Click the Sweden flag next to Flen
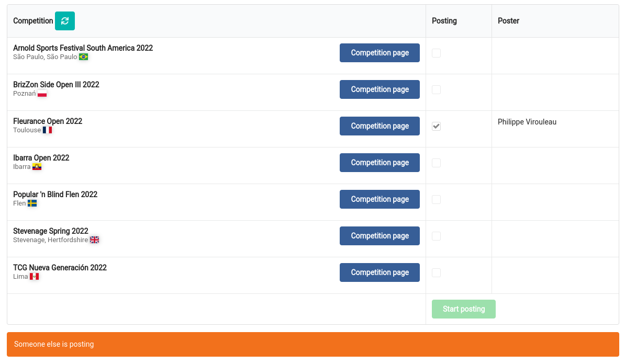The height and width of the screenshot is (364, 625). (32, 203)
